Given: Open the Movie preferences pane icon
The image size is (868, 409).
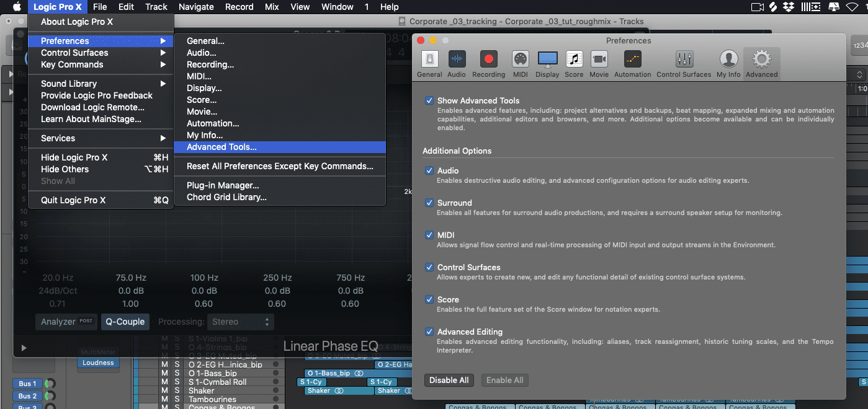Looking at the screenshot, I should click(x=599, y=59).
